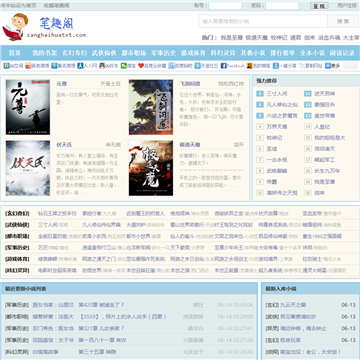
Task: Click the cartoon boy reading mascot
Action: (15, 27)
